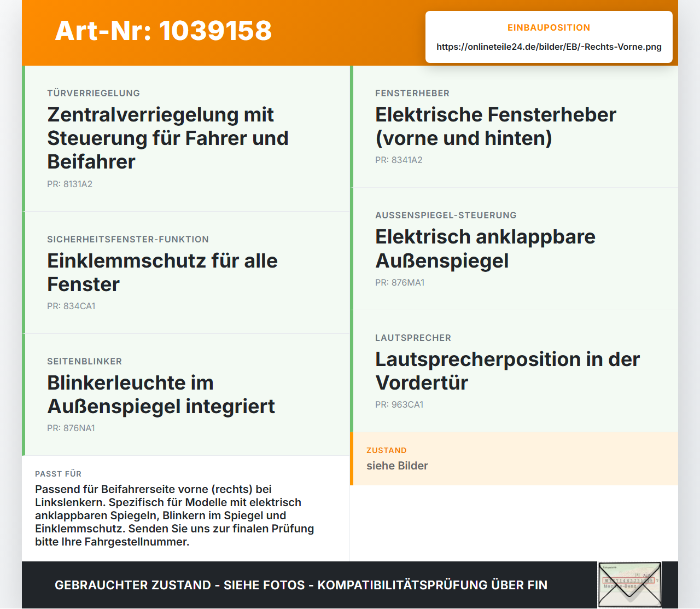Screen dimensions: 700x609
Task: Select the Elektrische Fensterheber feature card
Action: click(514, 126)
